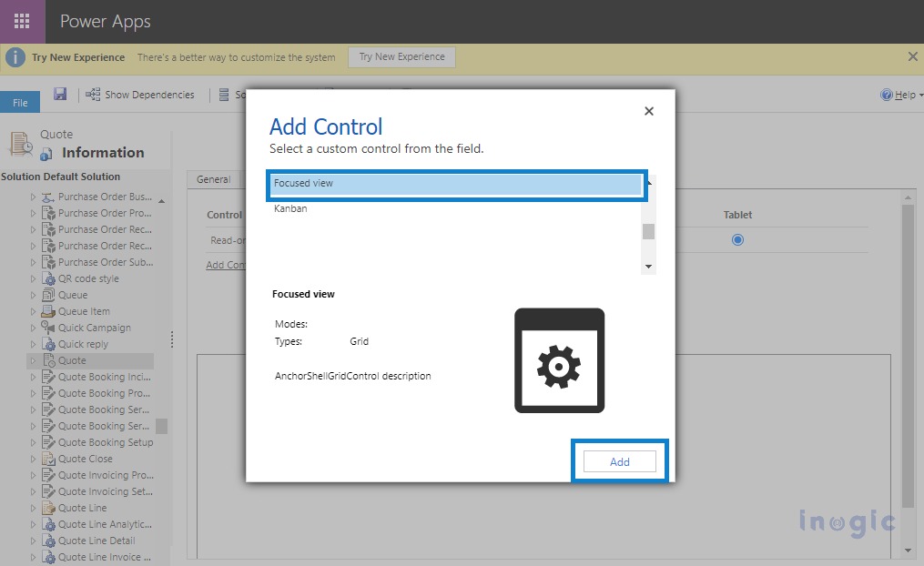
Task: Click the Quote Booking Setup entity icon
Action: click(x=49, y=442)
